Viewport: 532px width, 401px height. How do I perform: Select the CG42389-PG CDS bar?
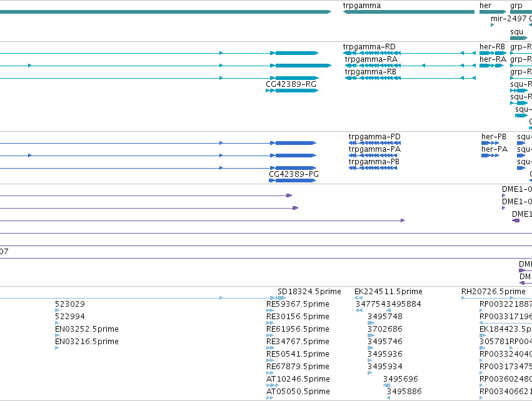click(x=296, y=181)
